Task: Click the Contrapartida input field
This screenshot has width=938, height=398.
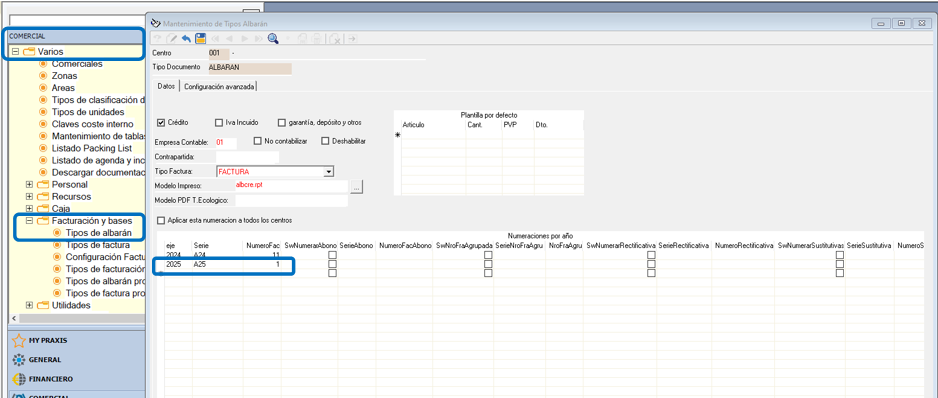Action: coord(248,157)
